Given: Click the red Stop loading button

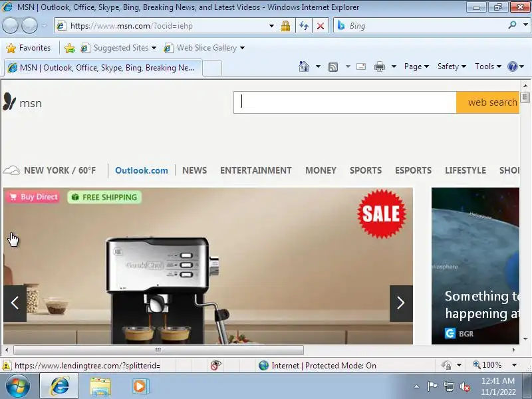Looking at the screenshot, I should [320, 26].
